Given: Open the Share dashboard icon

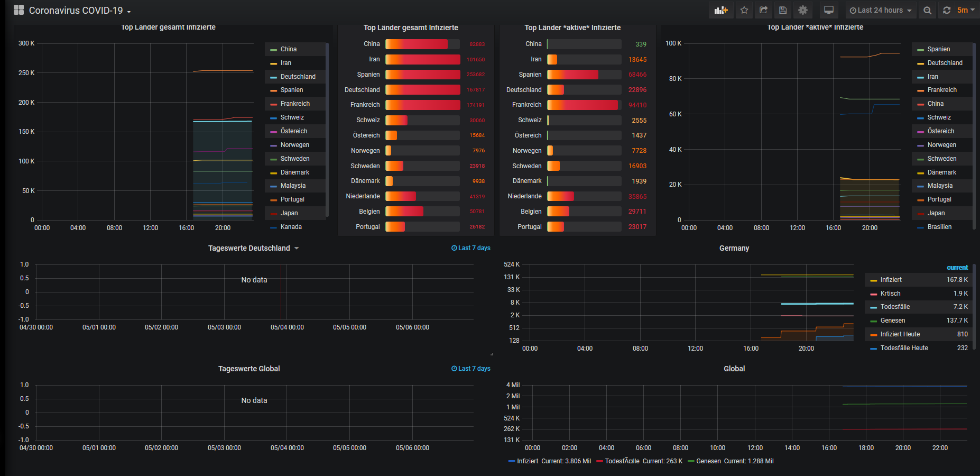Looking at the screenshot, I should pyautogui.click(x=764, y=10).
